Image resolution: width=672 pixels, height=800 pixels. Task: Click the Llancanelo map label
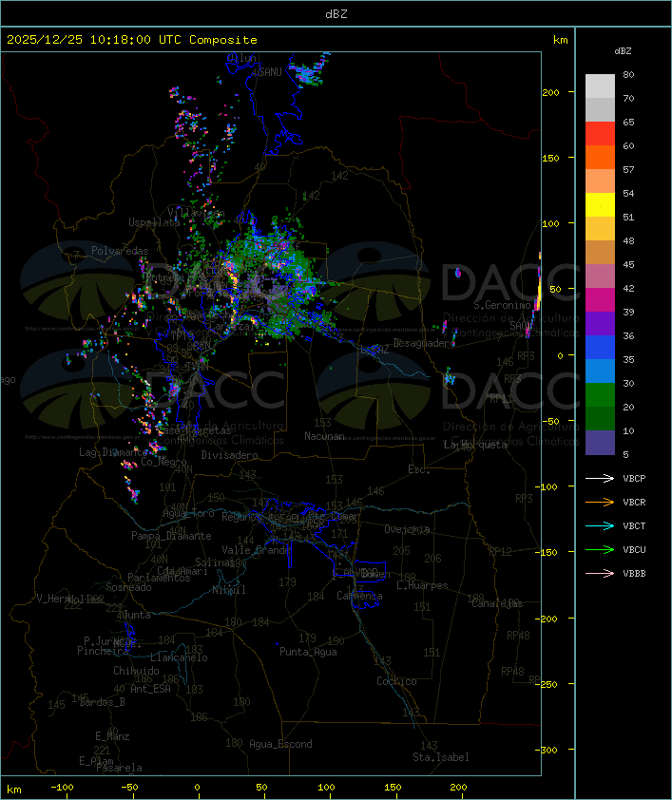click(x=179, y=657)
